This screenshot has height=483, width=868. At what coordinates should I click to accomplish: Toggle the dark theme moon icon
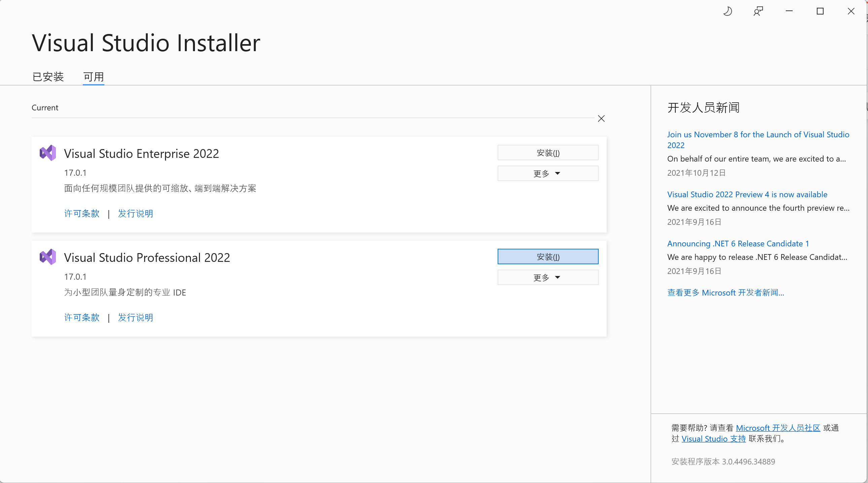tap(728, 11)
